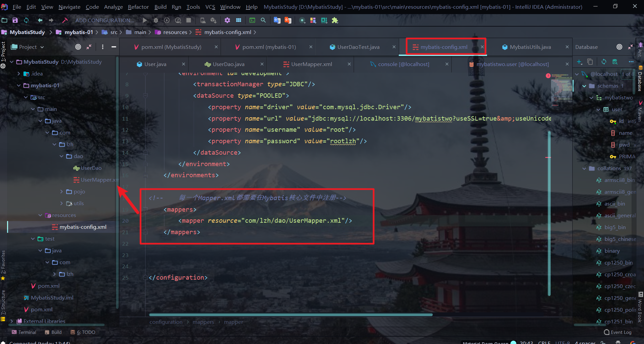Screen dimensions: 644x344
Task: Click ADD CONFIGURATION button
Action: pos(105,20)
